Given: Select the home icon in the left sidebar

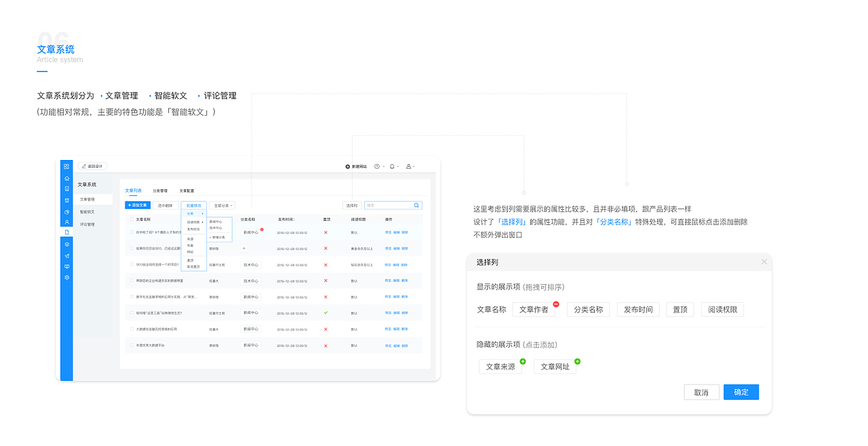Looking at the screenshot, I should (x=67, y=178).
